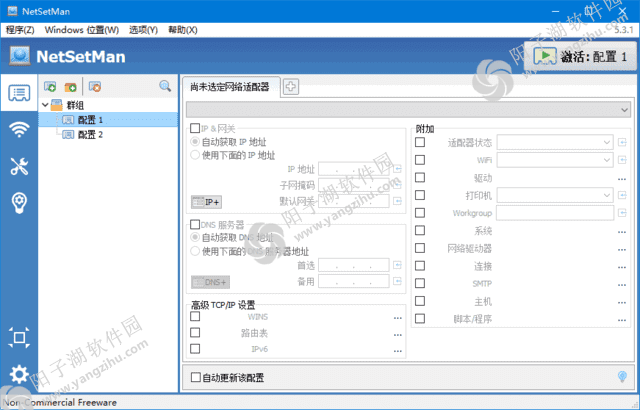The width and height of the screenshot is (640, 410).
Task: Open the 适配器状态 dropdown
Action: coord(555,142)
